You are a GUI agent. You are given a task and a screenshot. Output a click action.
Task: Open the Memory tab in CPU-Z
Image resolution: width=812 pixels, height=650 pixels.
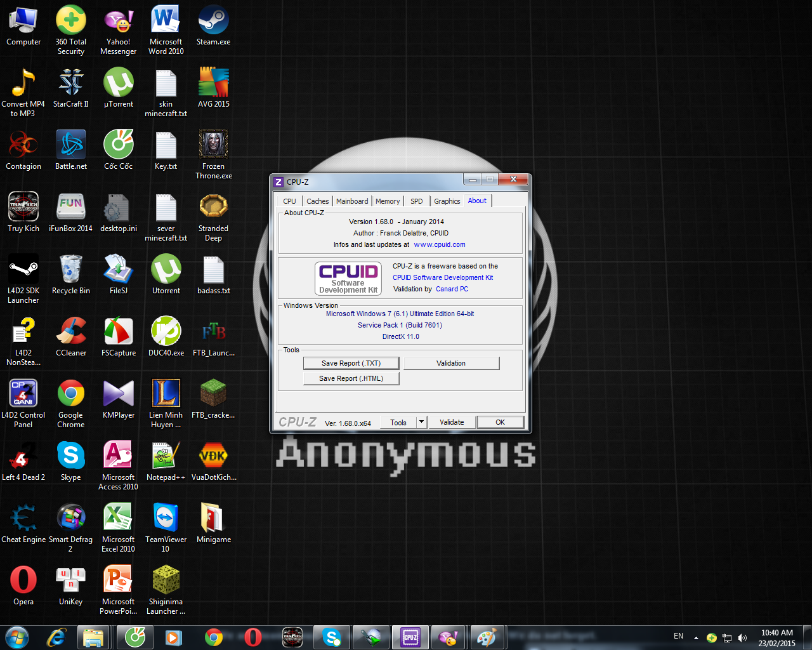tap(388, 201)
